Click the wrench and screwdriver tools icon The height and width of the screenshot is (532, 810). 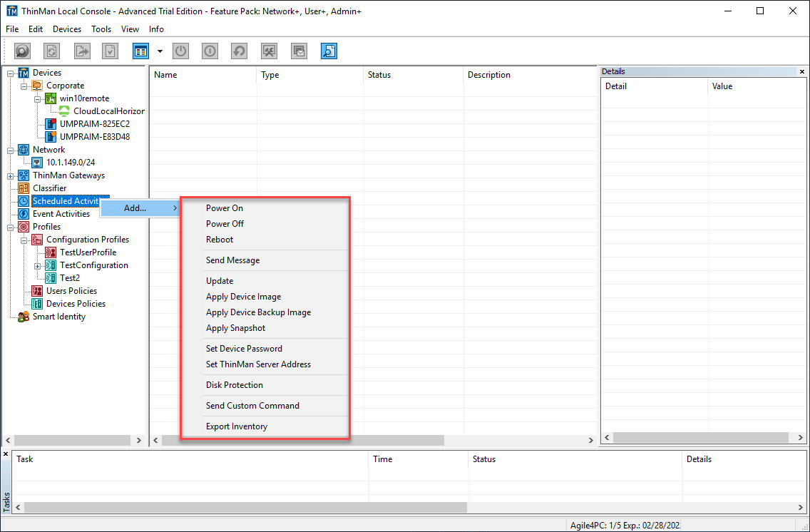pyautogui.click(x=269, y=51)
